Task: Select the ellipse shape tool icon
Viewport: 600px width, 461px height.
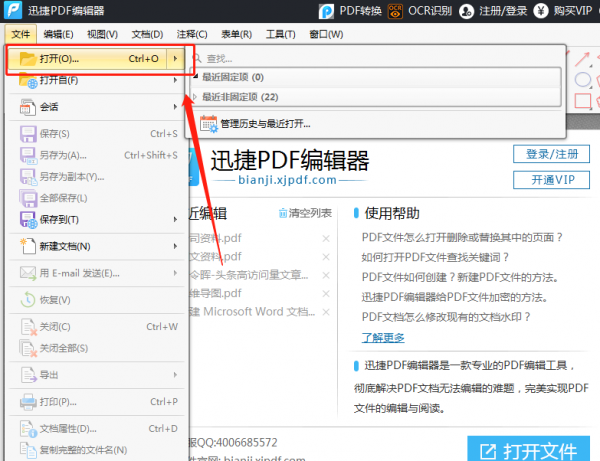Action: point(582,80)
